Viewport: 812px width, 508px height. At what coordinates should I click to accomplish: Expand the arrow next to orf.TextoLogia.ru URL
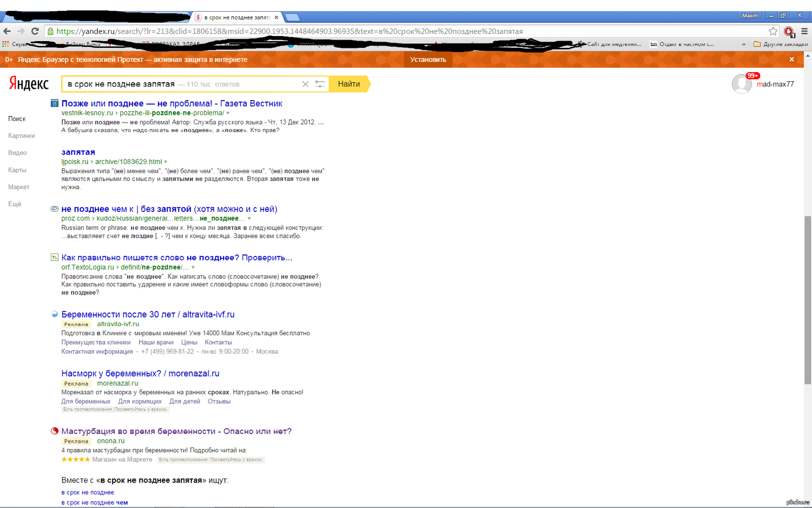(x=193, y=268)
